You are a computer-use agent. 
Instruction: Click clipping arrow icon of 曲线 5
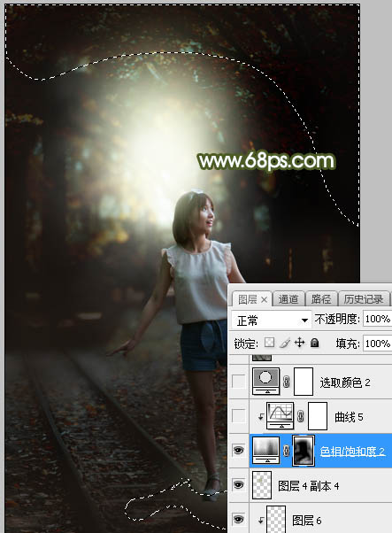pos(260,417)
